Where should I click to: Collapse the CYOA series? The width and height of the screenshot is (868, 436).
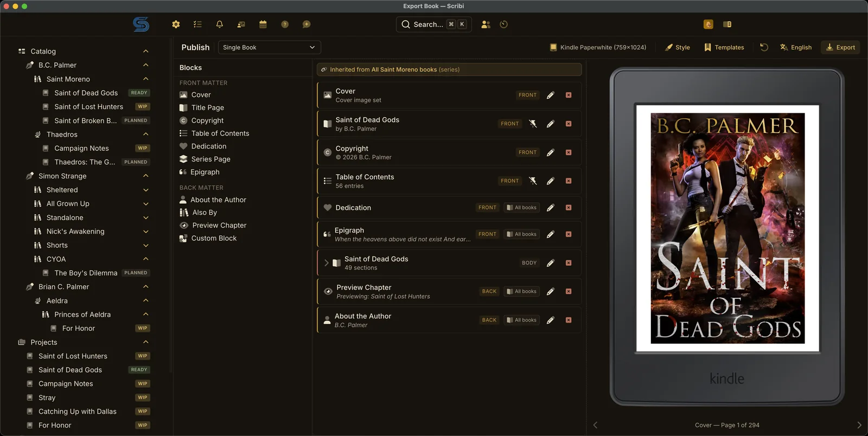pos(145,259)
